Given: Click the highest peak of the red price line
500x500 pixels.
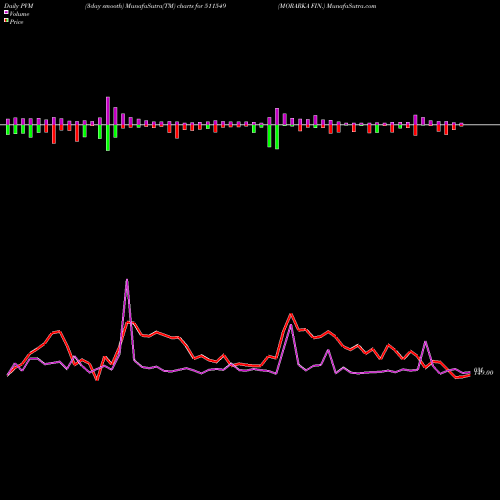Looking at the screenshot, I should [x=291, y=314].
